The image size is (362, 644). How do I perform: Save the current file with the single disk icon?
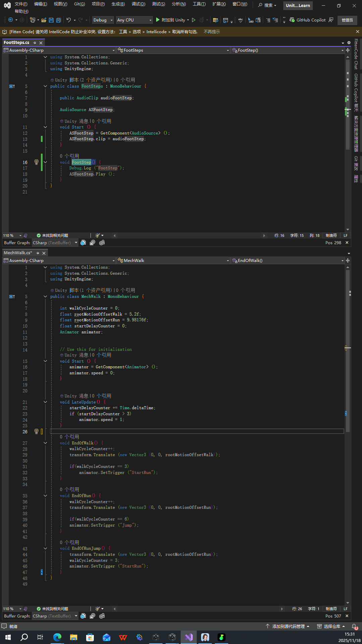pyautogui.click(x=51, y=20)
